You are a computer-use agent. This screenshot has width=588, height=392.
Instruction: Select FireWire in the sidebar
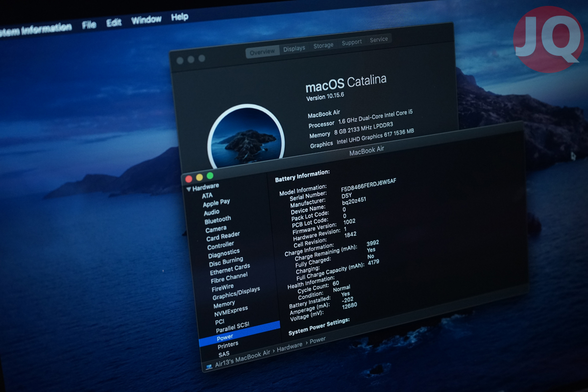pyautogui.click(x=222, y=287)
